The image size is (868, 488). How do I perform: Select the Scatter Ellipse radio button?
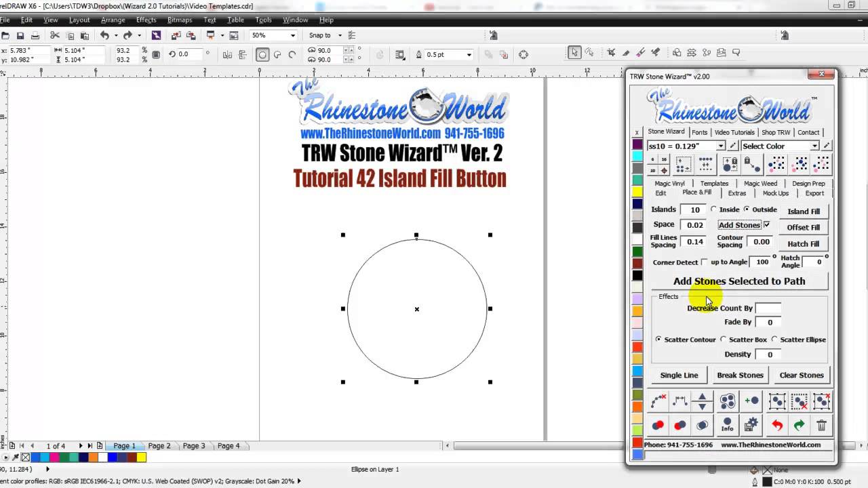[774, 339]
